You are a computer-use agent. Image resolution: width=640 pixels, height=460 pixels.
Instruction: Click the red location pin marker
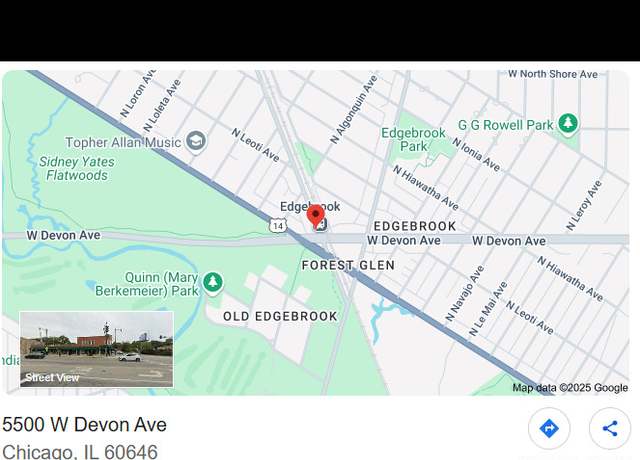315,216
